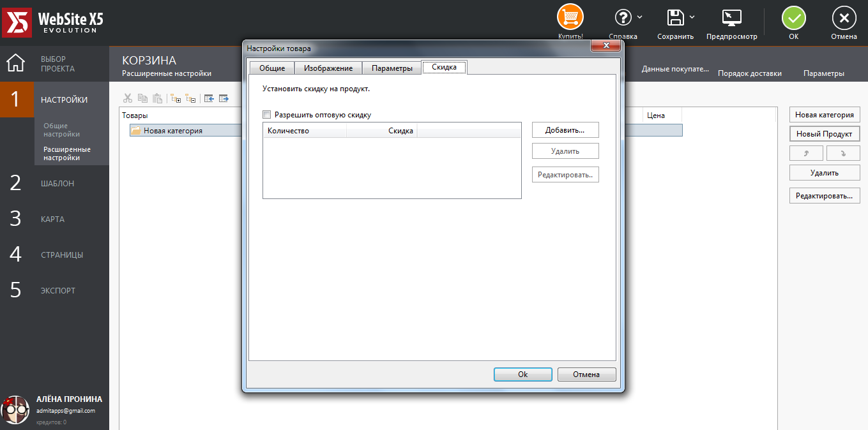Image resolution: width=868 pixels, height=430 pixels.
Task: Click the Новый Продукт button
Action: (x=825, y=134)
